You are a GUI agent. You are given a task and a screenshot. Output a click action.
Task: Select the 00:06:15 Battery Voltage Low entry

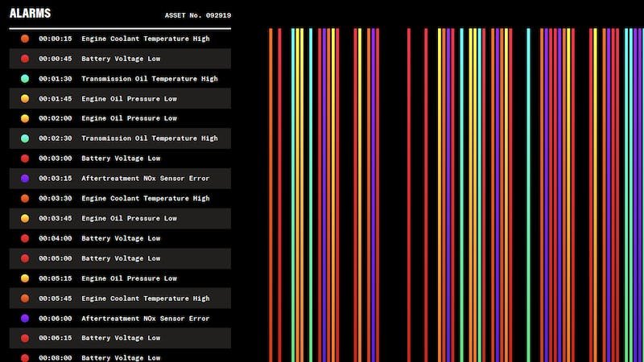click(x=121, y=338)
